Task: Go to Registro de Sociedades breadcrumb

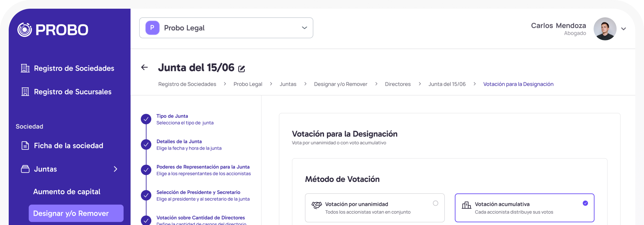Action: pyautogui.click(x=187, y=84)
